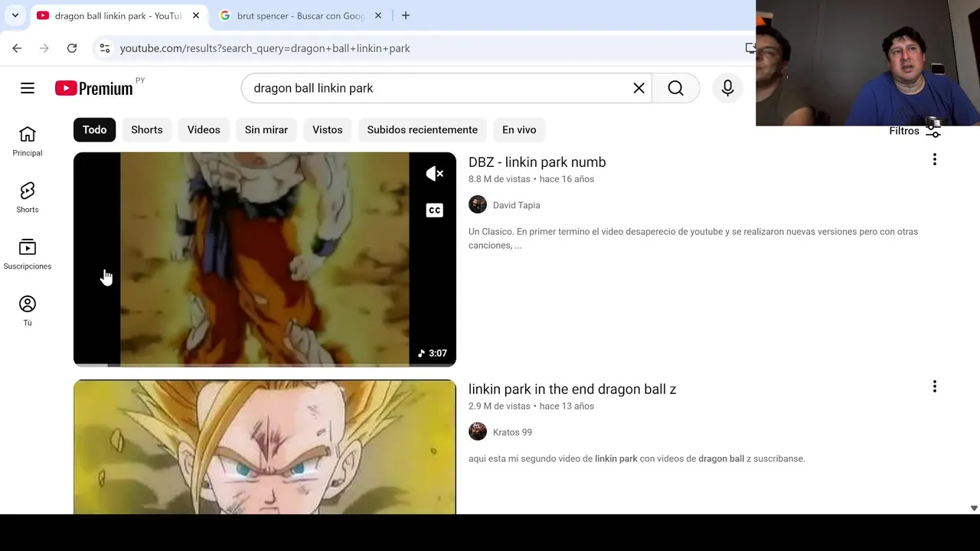Viewport: 980px width, 551px height.
Task: Open David Tapia channel avatar
Action: click(x=478, y=204)
